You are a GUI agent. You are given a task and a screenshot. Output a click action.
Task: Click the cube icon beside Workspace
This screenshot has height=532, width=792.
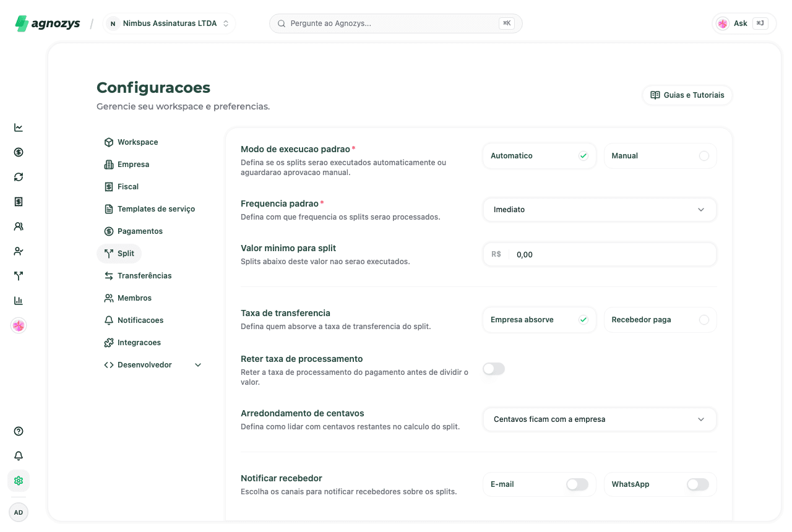click(109, 142)
